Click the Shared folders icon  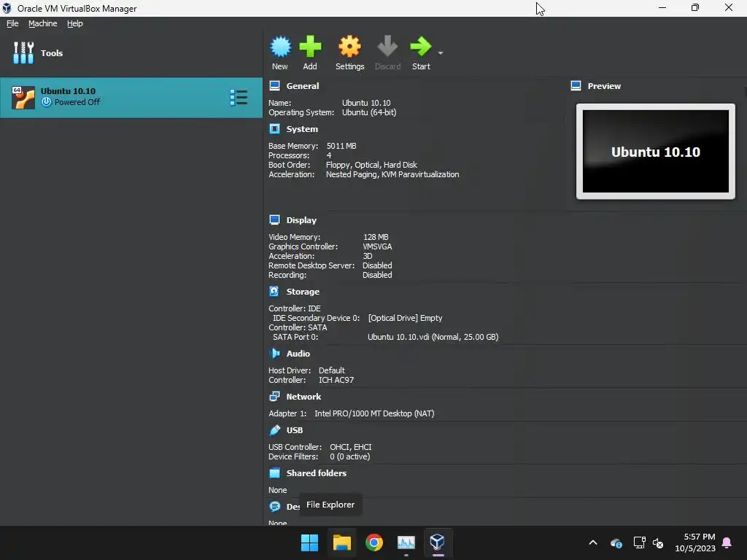pos(275,472)
